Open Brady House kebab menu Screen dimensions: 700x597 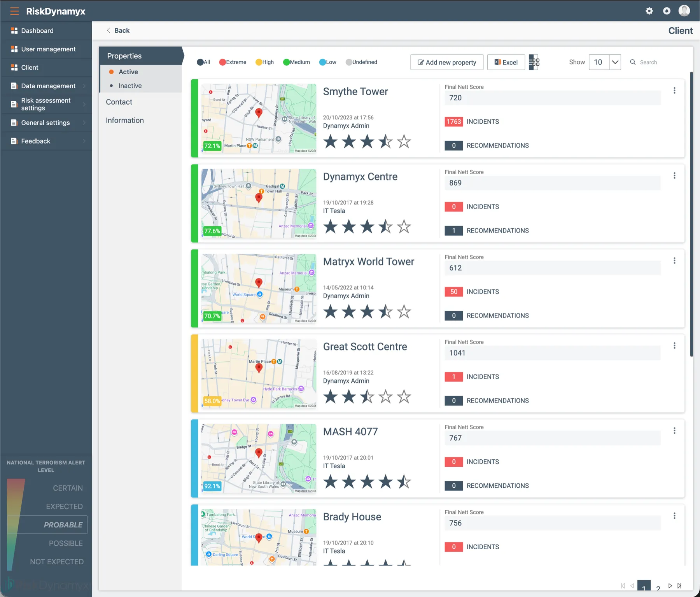[674, 516]
